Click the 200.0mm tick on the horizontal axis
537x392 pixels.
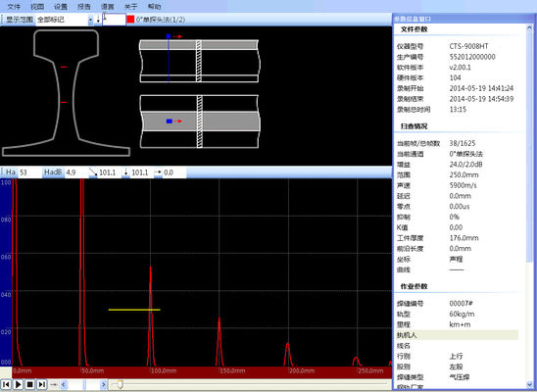[x=302, y=370]
